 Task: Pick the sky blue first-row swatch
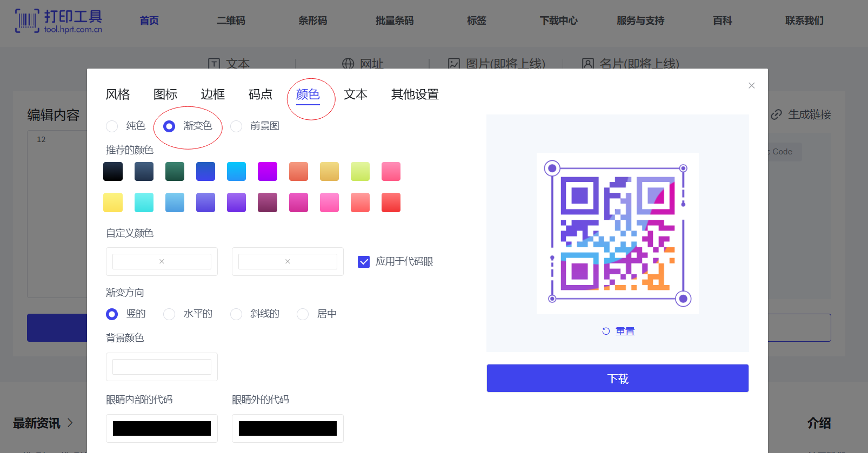coord(236,172)
